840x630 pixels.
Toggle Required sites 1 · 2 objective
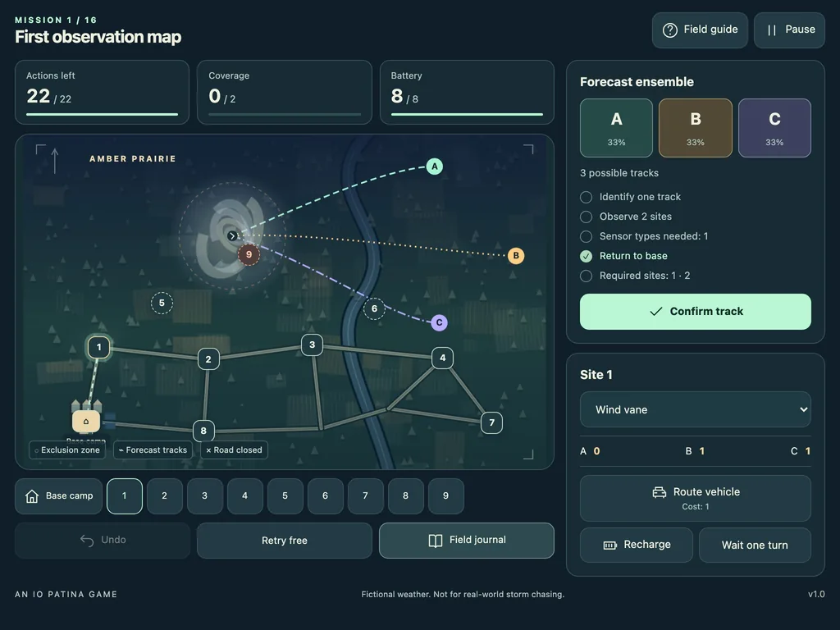586,276
